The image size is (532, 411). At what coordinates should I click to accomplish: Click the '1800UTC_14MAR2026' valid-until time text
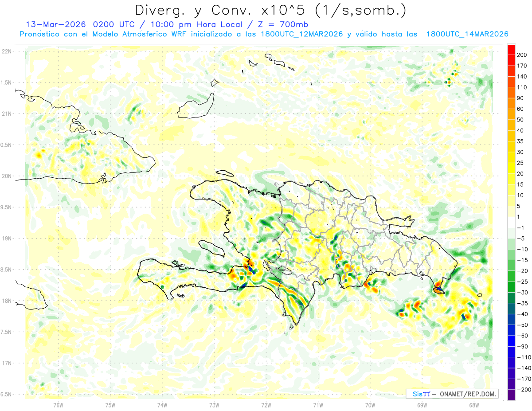[467, 34]
